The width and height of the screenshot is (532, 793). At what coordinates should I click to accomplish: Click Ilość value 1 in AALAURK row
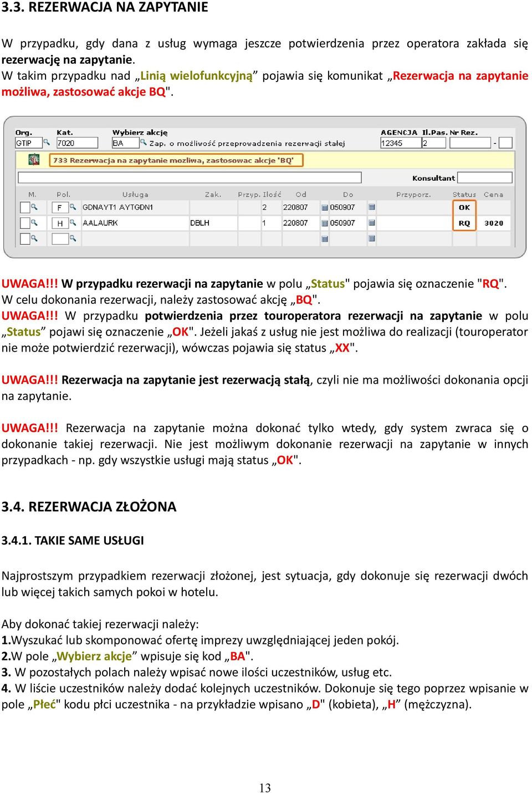coord(264,223)
